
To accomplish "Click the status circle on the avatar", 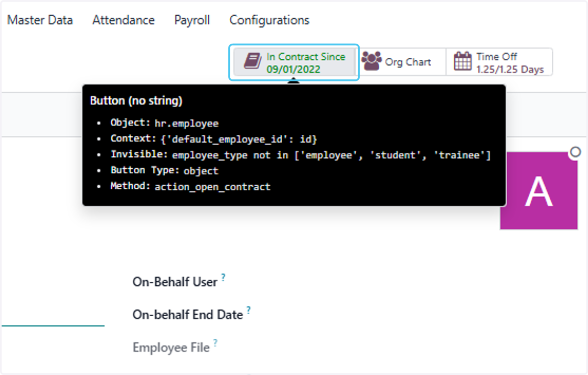I will coord(576,152).
